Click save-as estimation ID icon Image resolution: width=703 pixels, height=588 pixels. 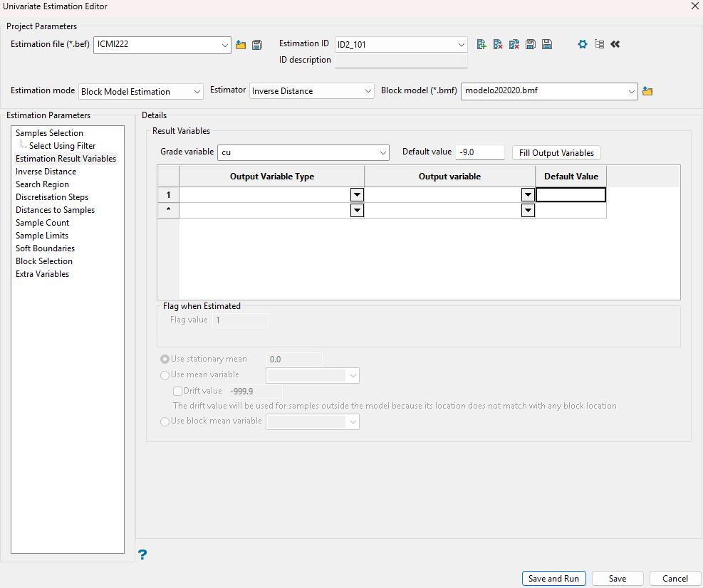[531, 44]
